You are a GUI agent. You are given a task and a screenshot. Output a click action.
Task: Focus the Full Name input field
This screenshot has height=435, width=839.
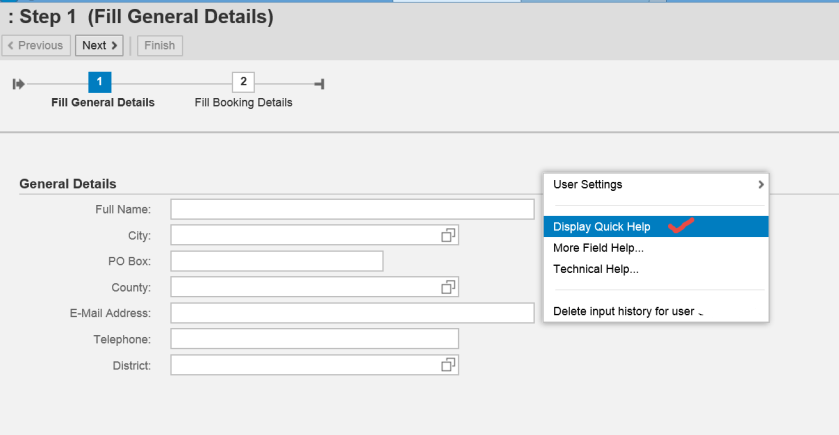352,209
